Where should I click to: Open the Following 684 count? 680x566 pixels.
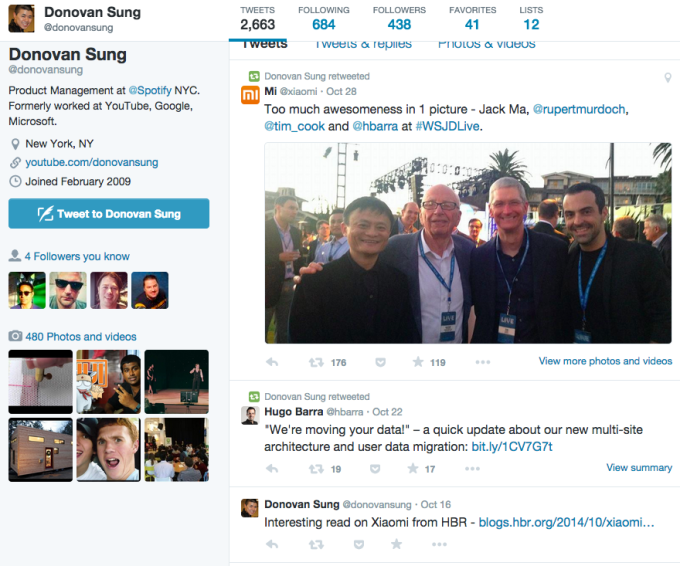pyautogui.click(x=324, y=19)
